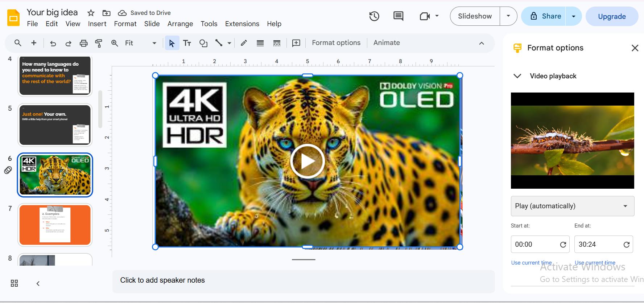Open the zoom level Fit dropdown
Image resolution: width=644 pixels, height=303 pixels.
[x=141, y=43]
